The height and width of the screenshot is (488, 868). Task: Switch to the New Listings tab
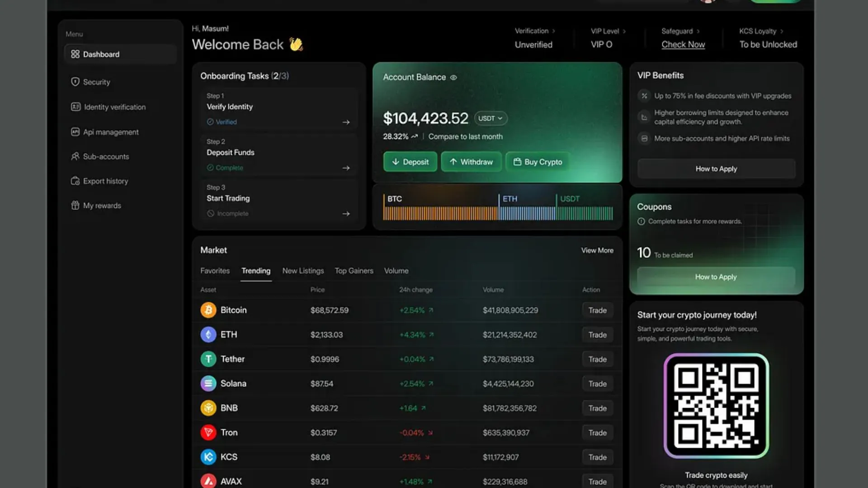tap(303, 271)
